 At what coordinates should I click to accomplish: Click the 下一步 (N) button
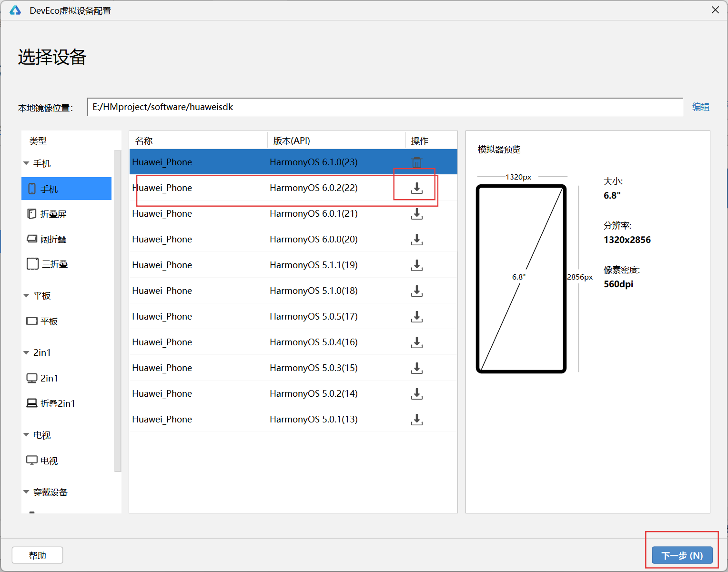click(x=682, y=555)
